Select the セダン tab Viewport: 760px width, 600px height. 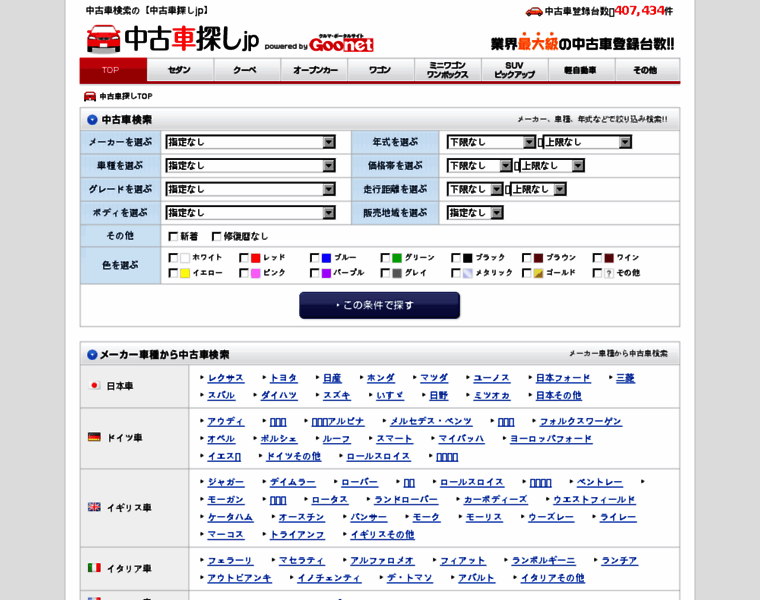click(180, 70)
